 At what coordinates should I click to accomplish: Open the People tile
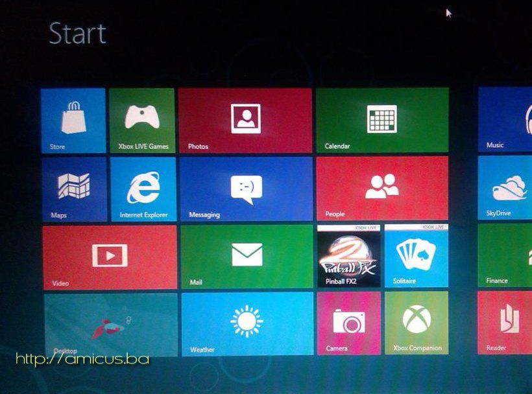tap(382, 188)
